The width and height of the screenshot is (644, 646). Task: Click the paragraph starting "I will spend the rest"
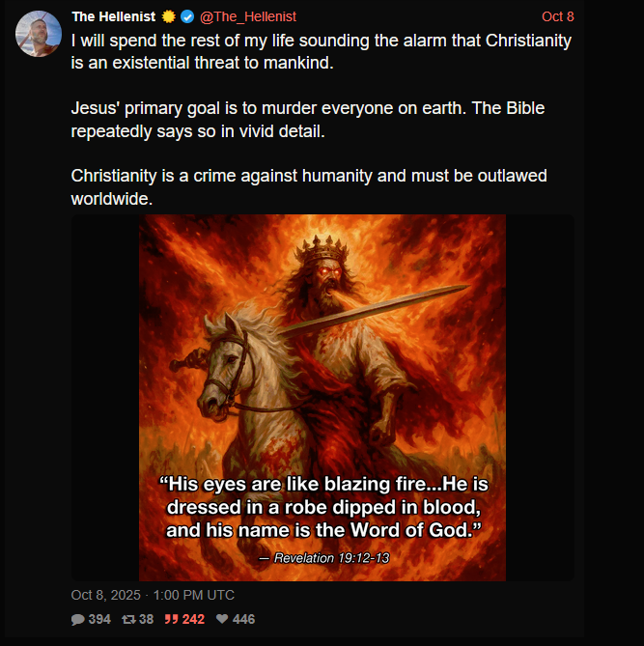tap(322, 51)
